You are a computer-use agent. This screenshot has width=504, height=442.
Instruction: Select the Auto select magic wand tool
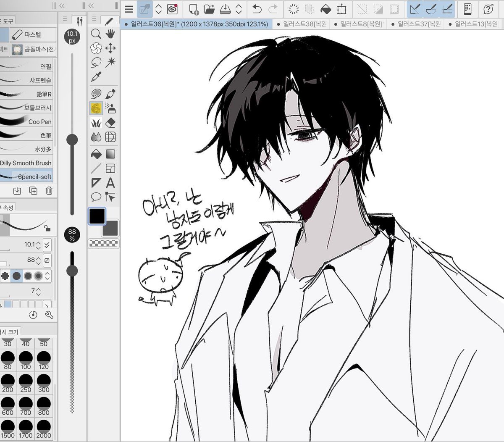pyautogui.click(x=110, y=63)
